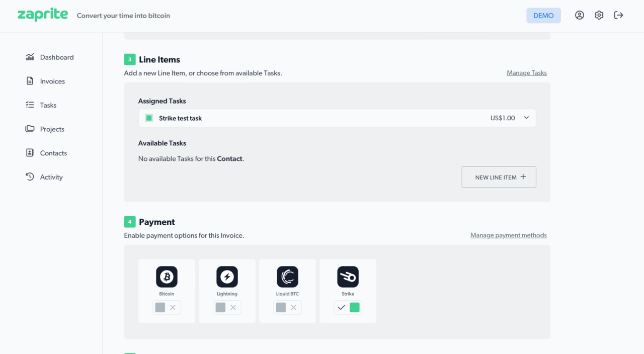
Task: Click the Activity history icon in sidebar
Action: [30, 177]
